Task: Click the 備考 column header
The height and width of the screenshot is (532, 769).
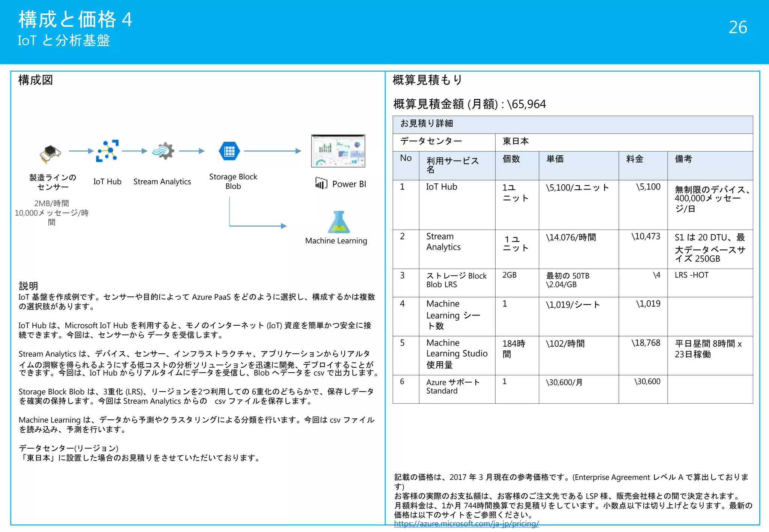Action: tap(710, 165)
